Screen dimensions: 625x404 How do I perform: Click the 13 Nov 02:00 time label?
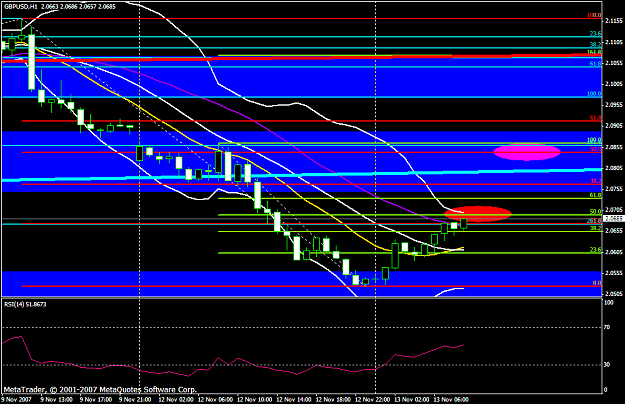tap(412, 399)
